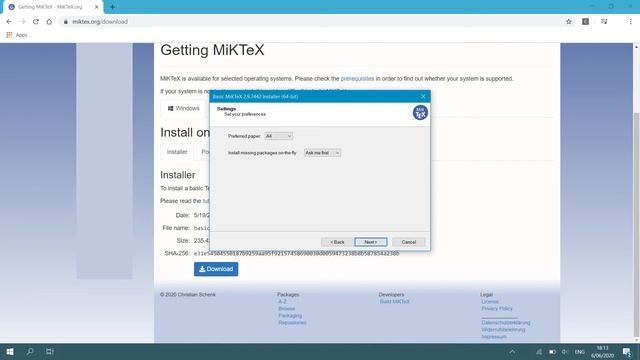Click Next in the MiKTeX installer
This screenshot has height=360, width=640.
click(371, 242)
